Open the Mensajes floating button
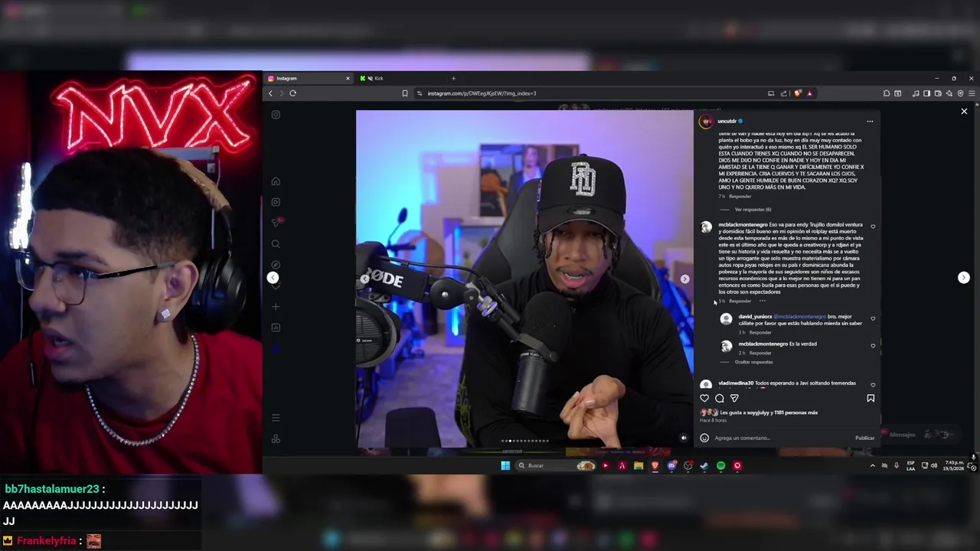The image size is (980, 551). [917, 435]
